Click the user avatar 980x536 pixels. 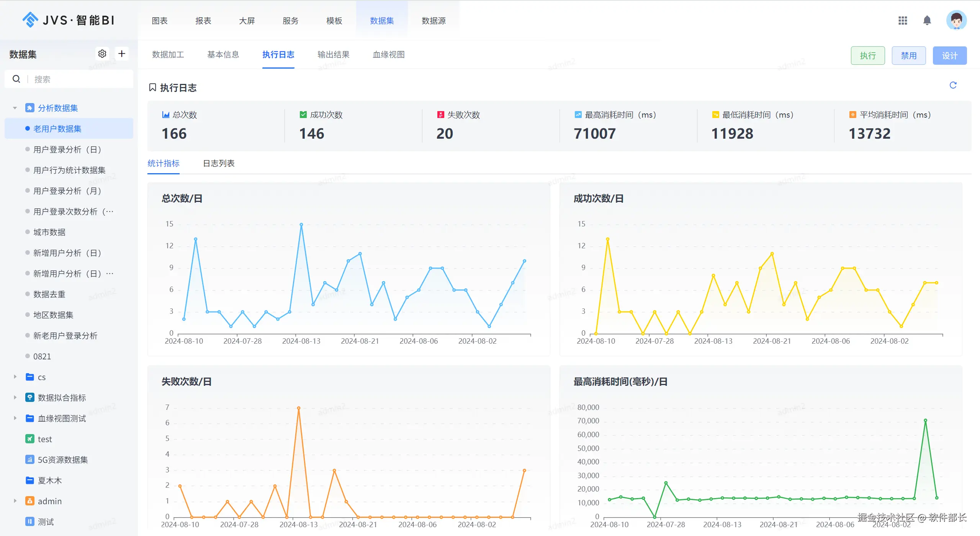coord(956,20)
